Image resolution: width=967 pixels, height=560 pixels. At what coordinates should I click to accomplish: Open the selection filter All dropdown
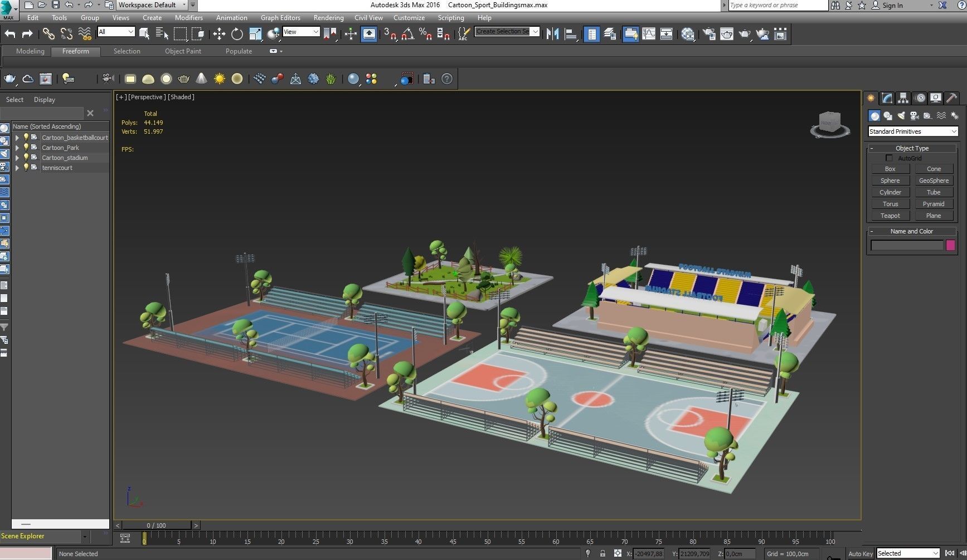[x=116, y=32]
